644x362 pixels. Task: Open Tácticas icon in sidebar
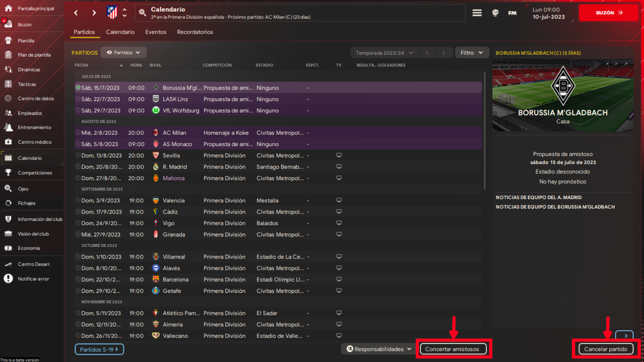pyautogui.click(x=8, y=84)
